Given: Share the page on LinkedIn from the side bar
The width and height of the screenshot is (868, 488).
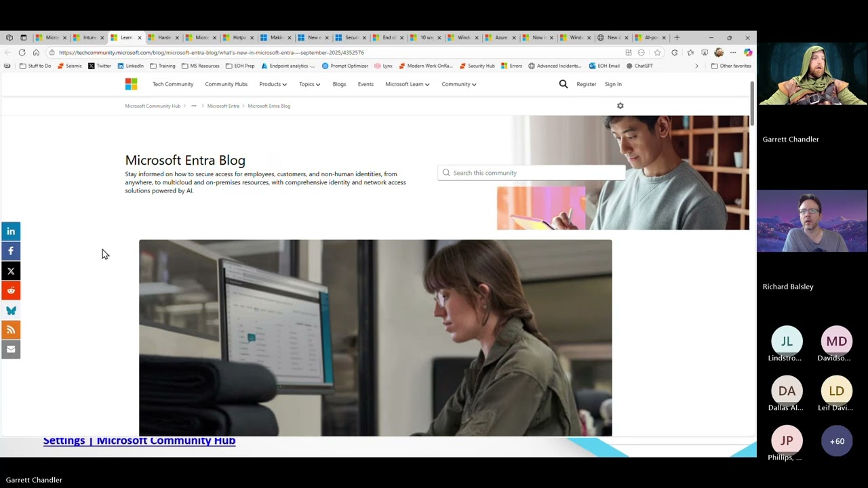Looking at the screenshot, I should click(11, 231).
